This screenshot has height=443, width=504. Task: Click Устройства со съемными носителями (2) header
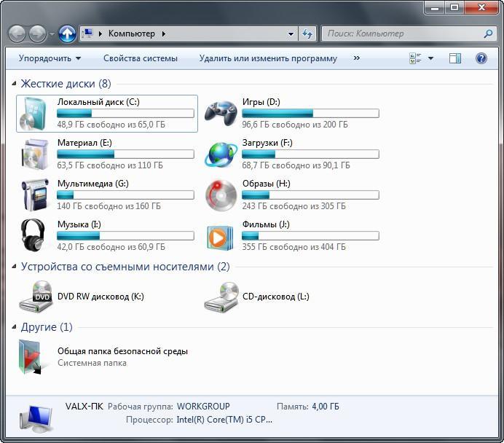tap(125, 267)
